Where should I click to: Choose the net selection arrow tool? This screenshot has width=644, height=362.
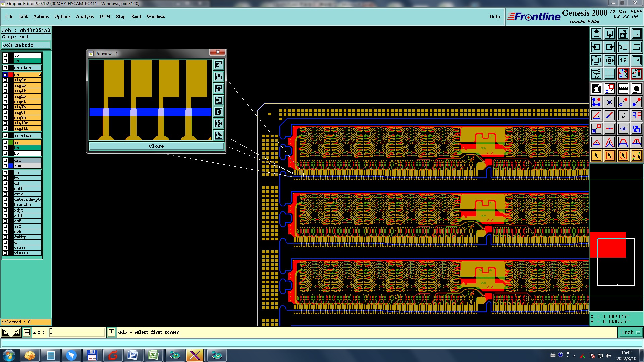coord(636,156)
